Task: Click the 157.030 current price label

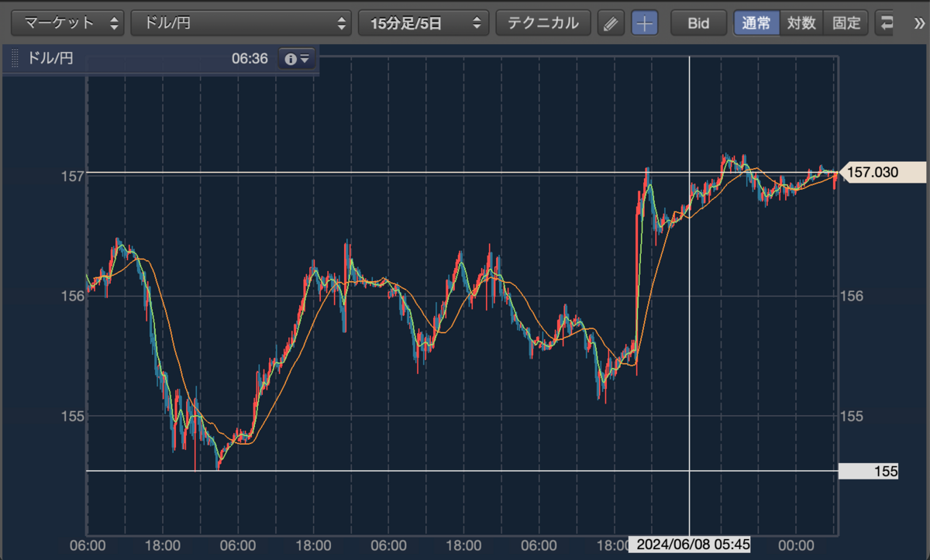Action: coord(881,173)
